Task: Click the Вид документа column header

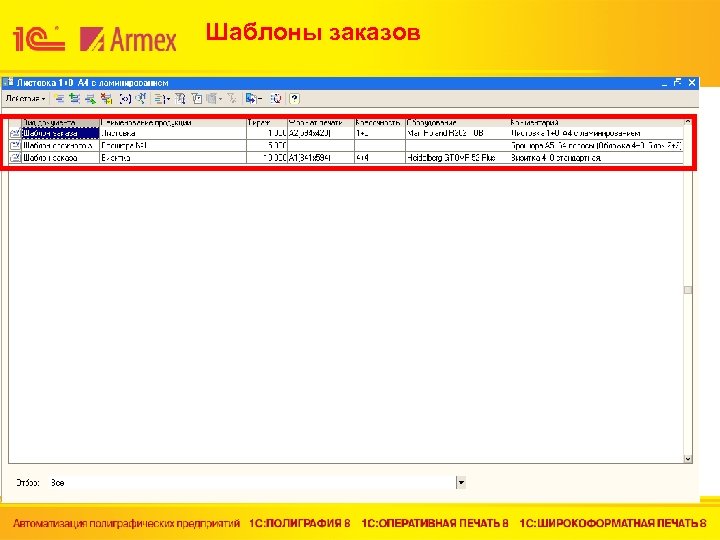Action: (x=61, y=123)
